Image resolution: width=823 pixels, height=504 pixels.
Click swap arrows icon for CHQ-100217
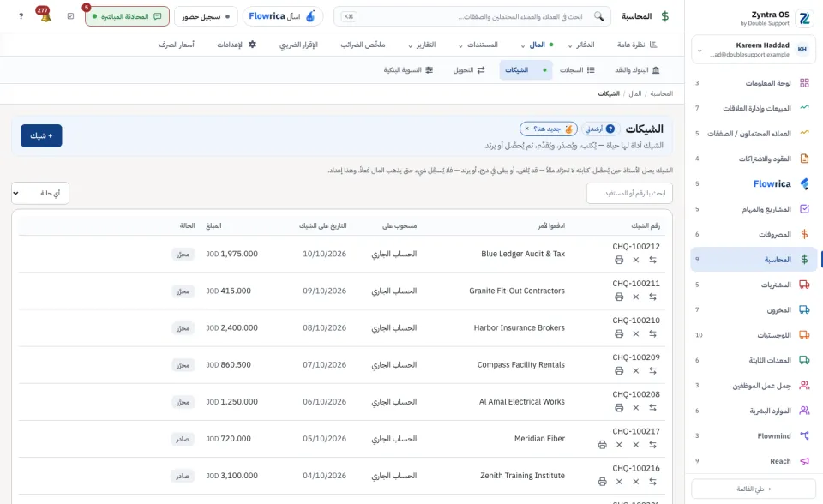coord(652,445)
